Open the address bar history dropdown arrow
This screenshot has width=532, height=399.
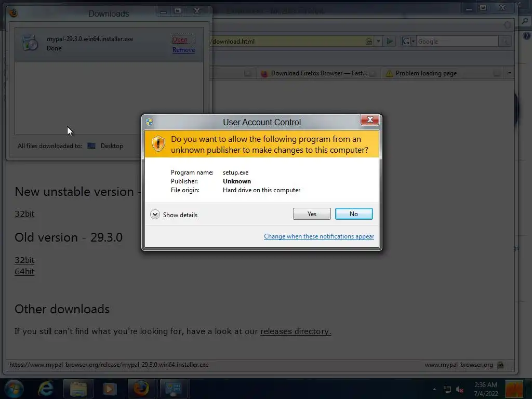click(x=378, y=42)
